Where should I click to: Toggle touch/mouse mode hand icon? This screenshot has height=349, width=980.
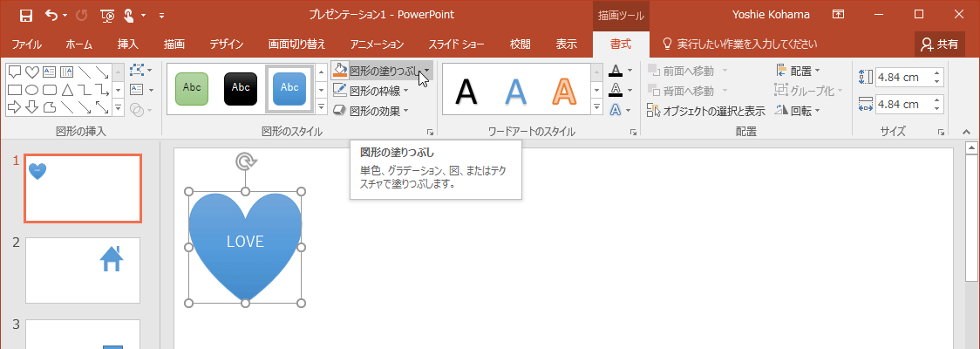(x=129, y=15)
